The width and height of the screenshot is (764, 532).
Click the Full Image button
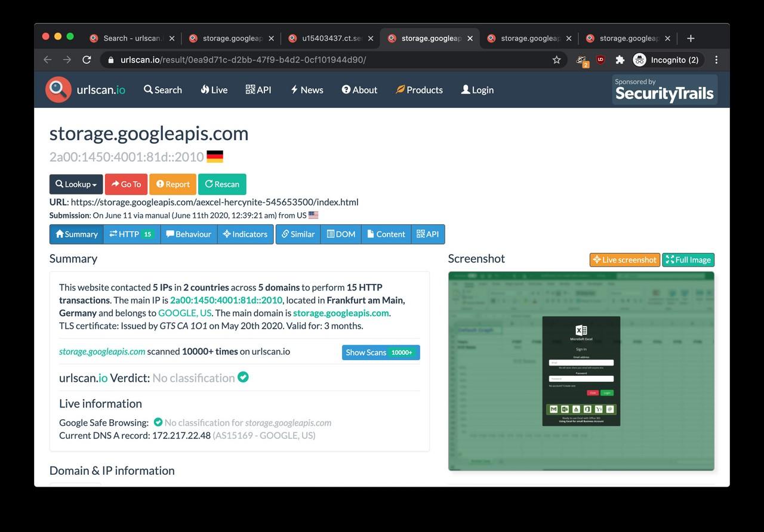(688, 259)
